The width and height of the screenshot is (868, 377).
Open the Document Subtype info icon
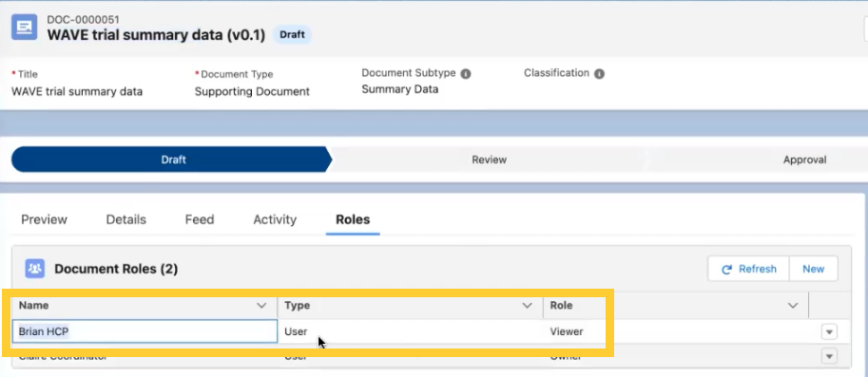466,73
